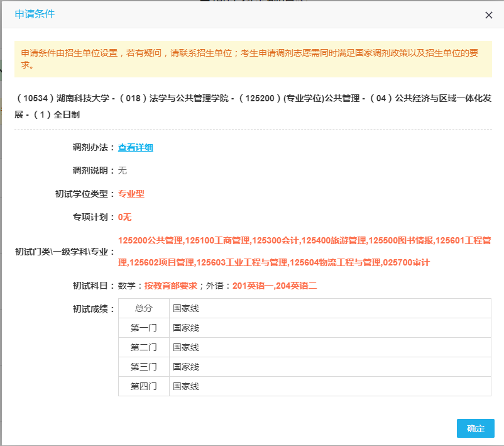
Task: Click the 调剂说明 value 无
Action: (x=122, y=170)
